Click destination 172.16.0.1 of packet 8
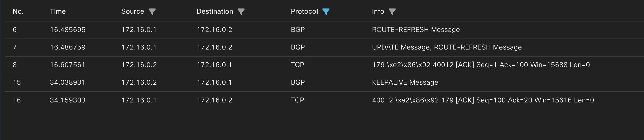This screenshot has height=140, width=644. click(215, 65)
